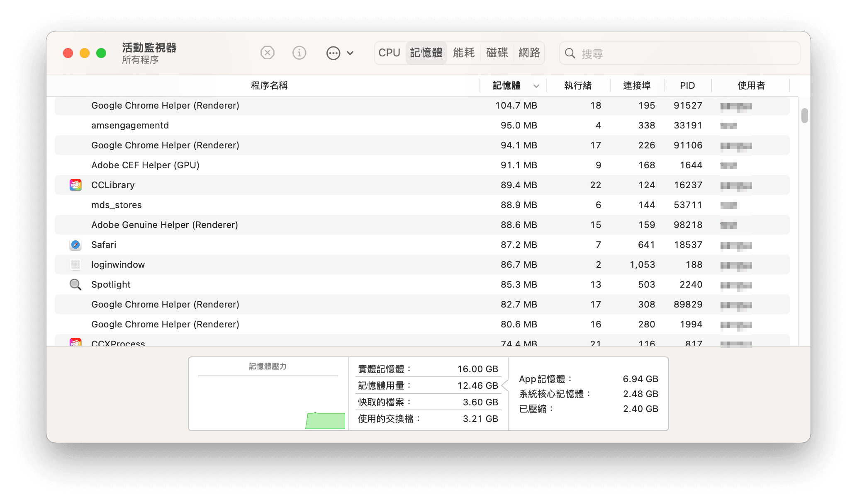Viewport: 857px width, 504px height.
Task: Select the mds_stores process row
Action: (x=290, y=204)
